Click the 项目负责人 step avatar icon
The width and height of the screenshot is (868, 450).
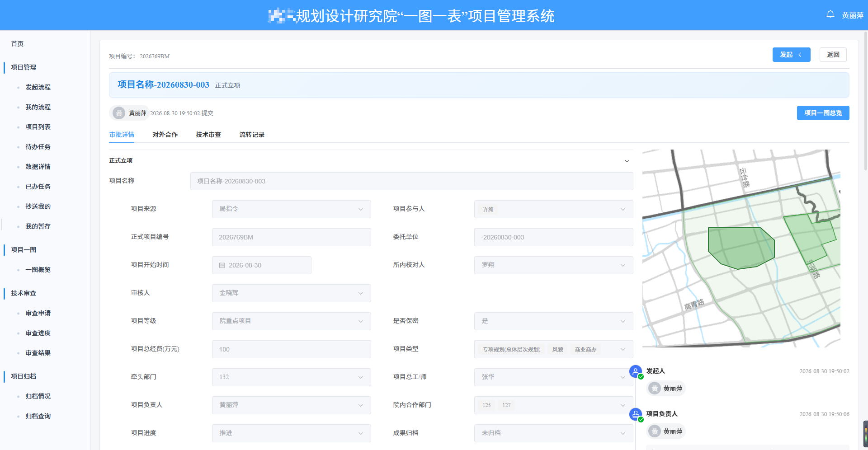(636, 414)
